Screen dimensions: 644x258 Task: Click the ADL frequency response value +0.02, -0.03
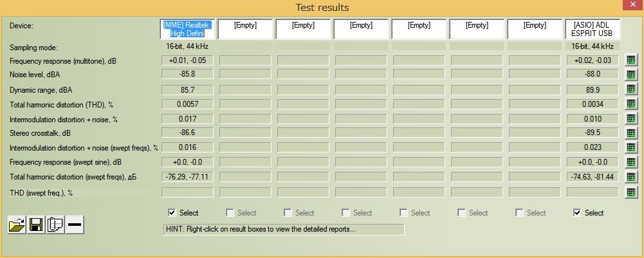(x=593, y=60)
